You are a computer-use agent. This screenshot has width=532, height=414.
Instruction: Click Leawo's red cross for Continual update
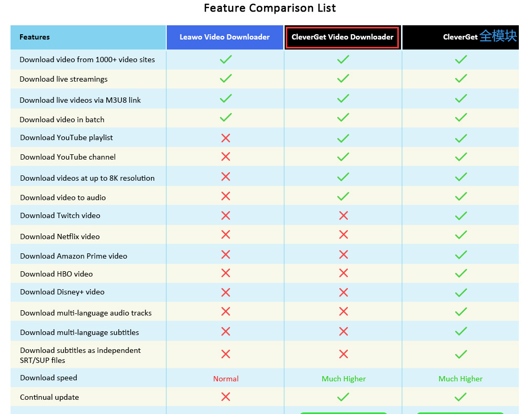coord(226,397)
